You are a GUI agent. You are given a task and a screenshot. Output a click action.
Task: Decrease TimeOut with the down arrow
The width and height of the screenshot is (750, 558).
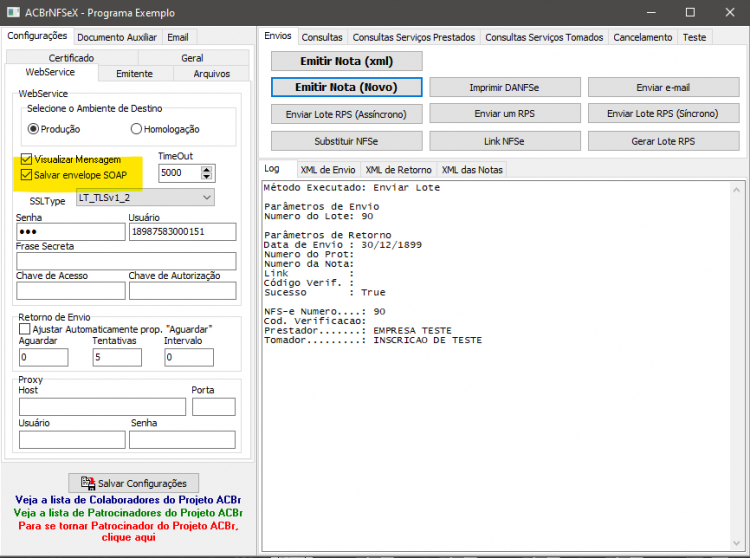click(206, 176)
